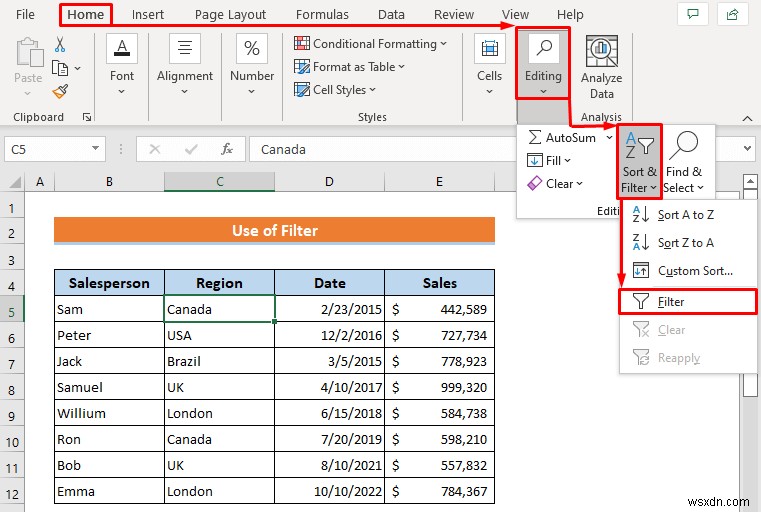Click the Sales header cell
Viewport: 761px width, 512px height.
(x=440, y=283)
